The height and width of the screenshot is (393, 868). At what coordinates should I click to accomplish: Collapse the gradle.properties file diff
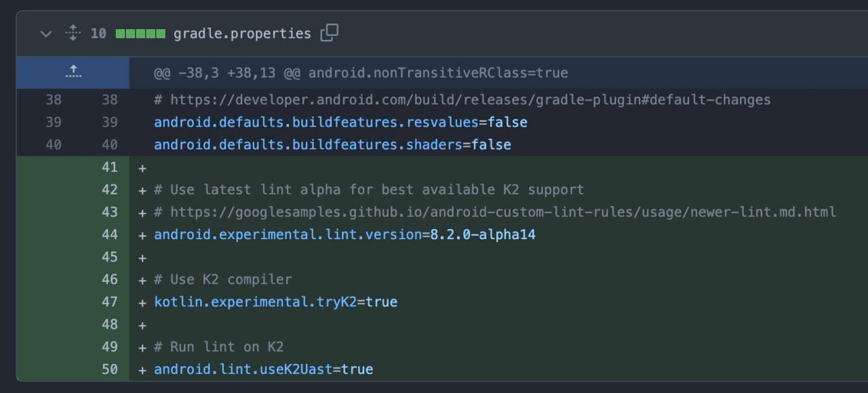46,33
